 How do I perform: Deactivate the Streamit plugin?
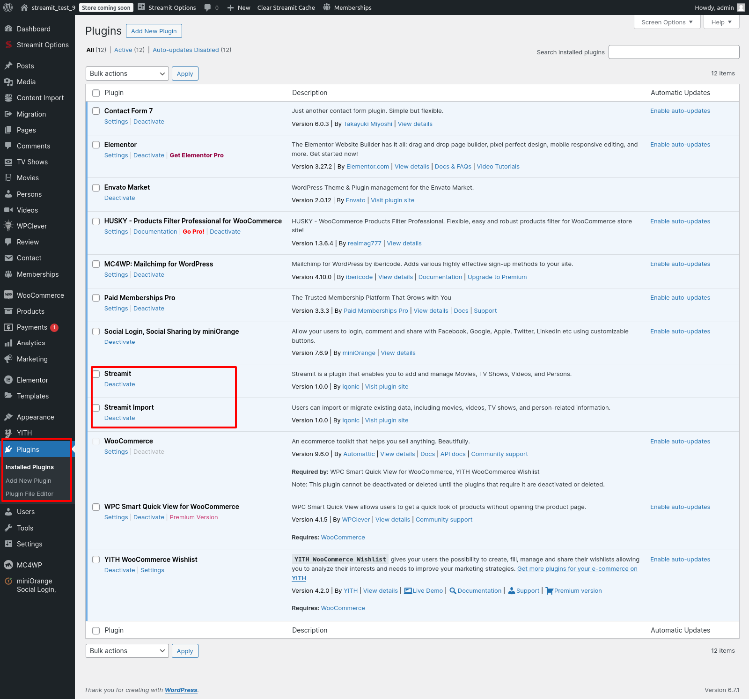119,384
